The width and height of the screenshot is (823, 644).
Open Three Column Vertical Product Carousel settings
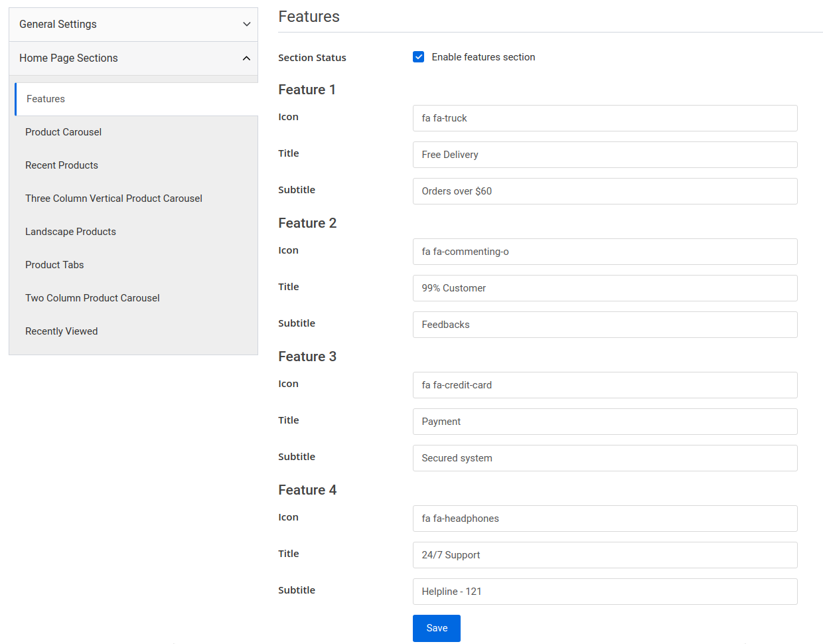(x=113, y=198)
